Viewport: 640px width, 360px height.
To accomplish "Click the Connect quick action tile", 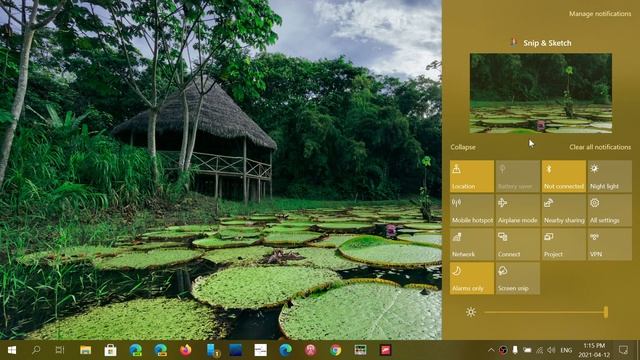I will click(x=518, y=244).
